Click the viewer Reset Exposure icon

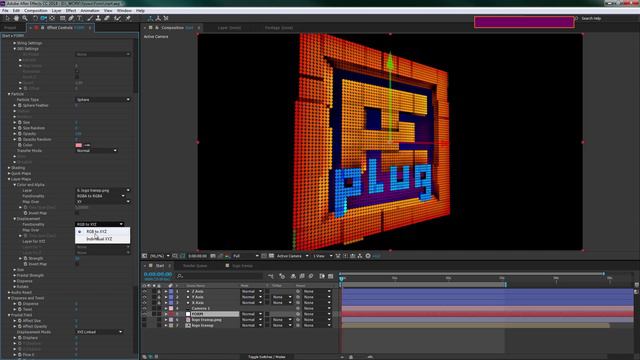pyautogui.click(x=368, y=256)
